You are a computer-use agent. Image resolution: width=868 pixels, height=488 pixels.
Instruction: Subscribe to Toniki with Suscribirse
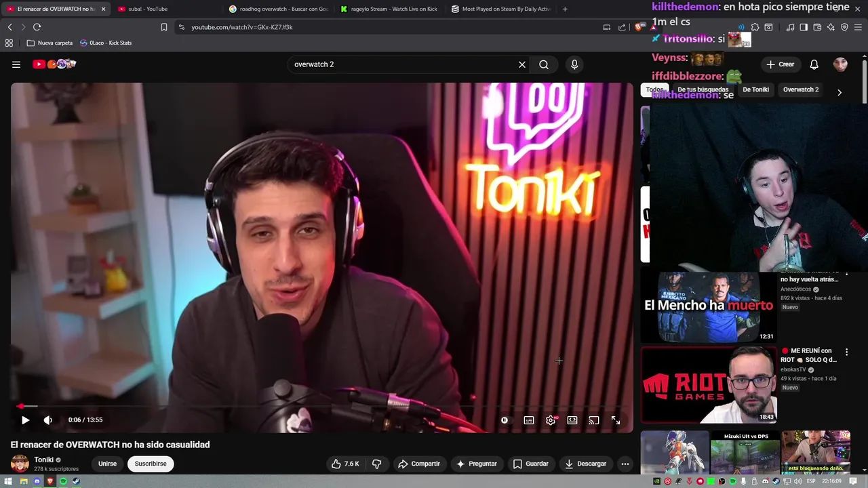[x=151, y=464]
